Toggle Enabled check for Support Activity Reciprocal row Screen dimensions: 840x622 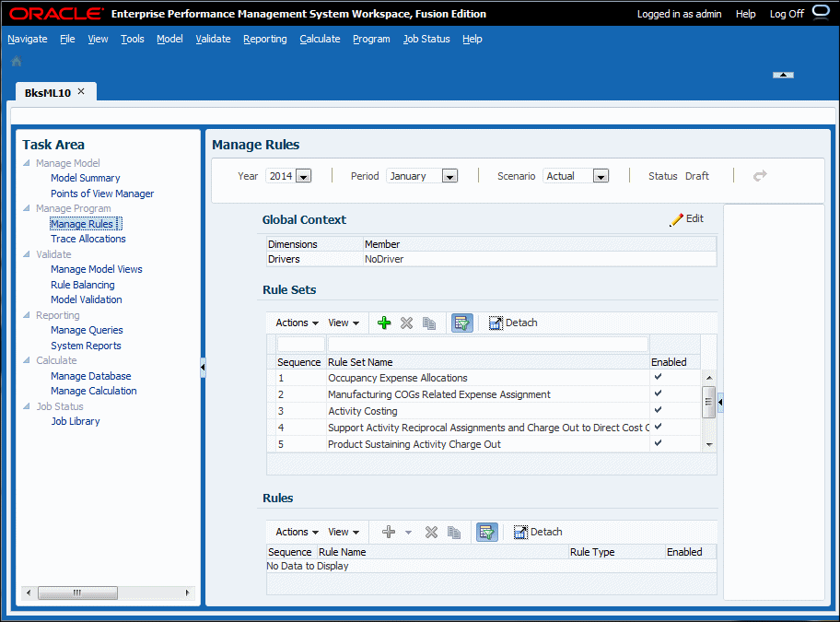pyautogui.click(x=658, y=427)
